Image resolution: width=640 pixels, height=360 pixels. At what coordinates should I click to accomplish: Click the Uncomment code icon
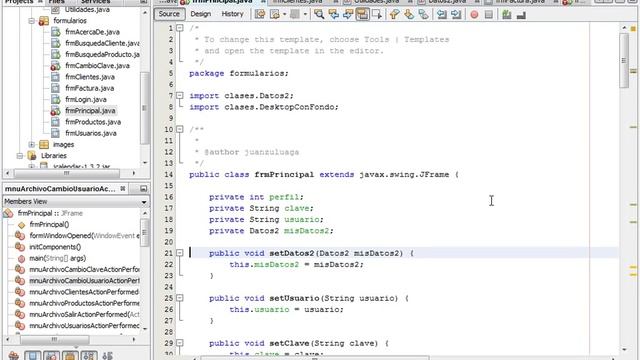[521, 15]
